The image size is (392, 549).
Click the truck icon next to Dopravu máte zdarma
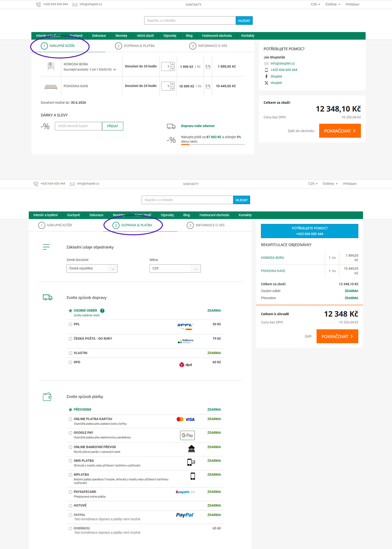[x=171, y=126]
